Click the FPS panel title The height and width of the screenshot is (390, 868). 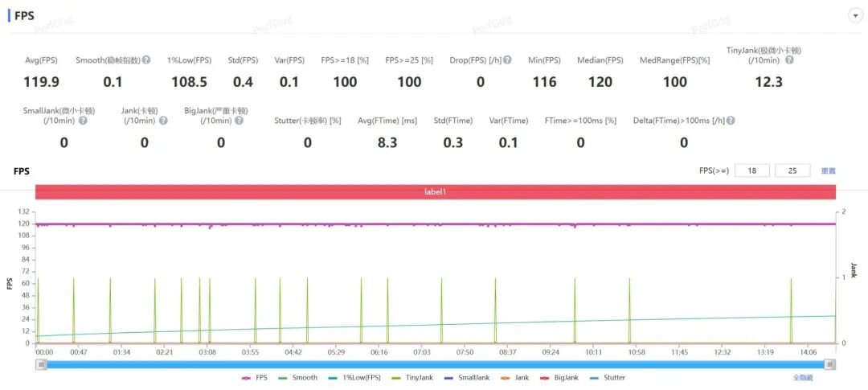click(x=24, y=15)
